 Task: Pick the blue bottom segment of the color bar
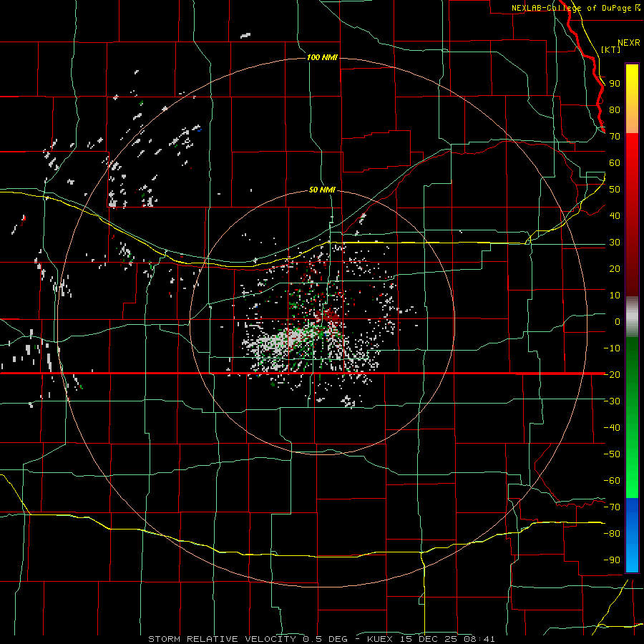coord(632,535)
